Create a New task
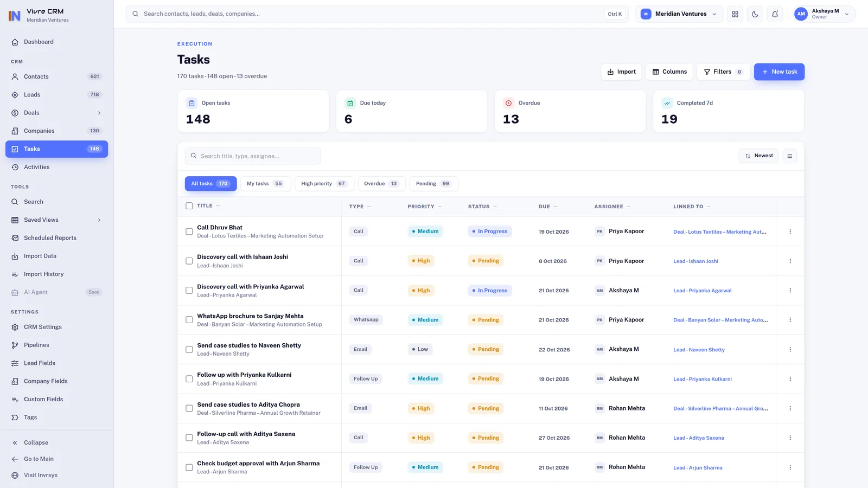Screen dimensions: 868x488 (x=779, y=72)
